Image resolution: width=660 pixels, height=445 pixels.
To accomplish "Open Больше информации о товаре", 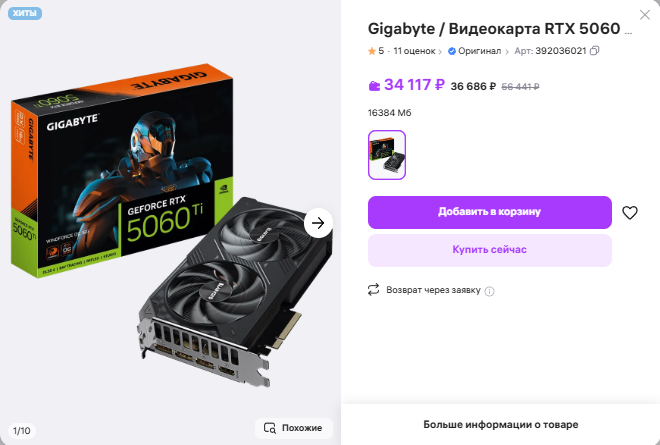I will point(500,424).
